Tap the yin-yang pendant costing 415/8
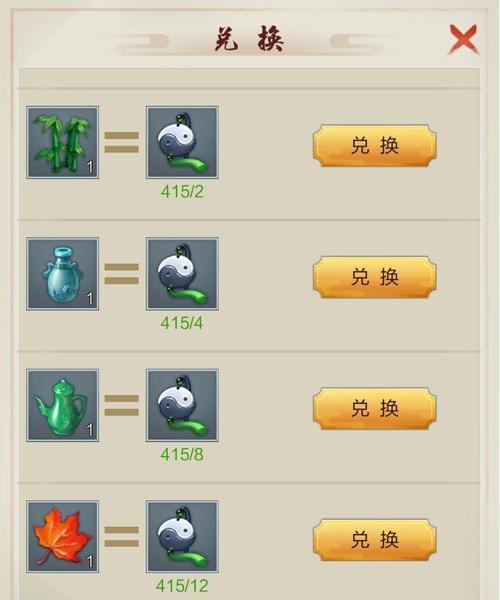 [182, 405]
